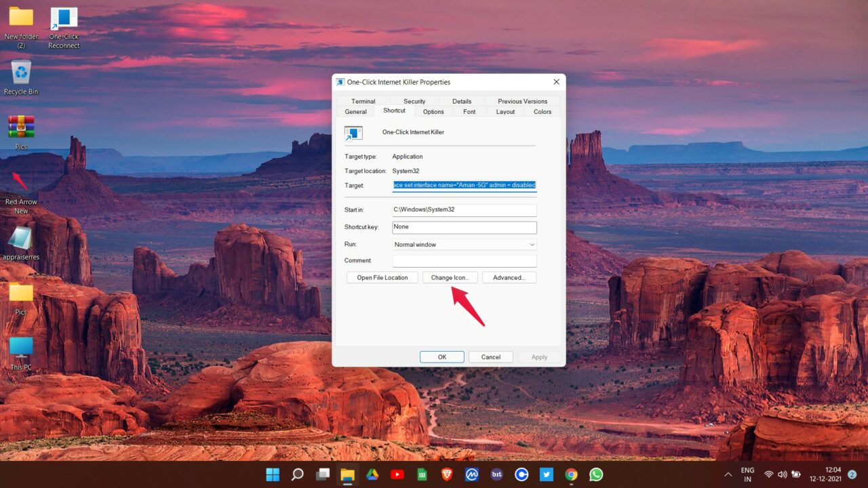
Task: Click the Start in field
Action: click(x=465, y=210)
